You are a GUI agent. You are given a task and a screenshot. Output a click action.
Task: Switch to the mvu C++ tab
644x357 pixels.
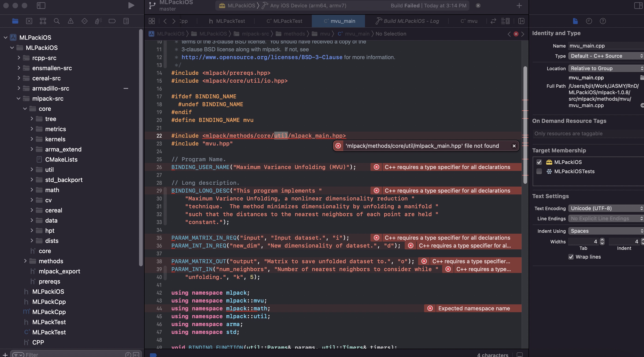tap(469, 21)
